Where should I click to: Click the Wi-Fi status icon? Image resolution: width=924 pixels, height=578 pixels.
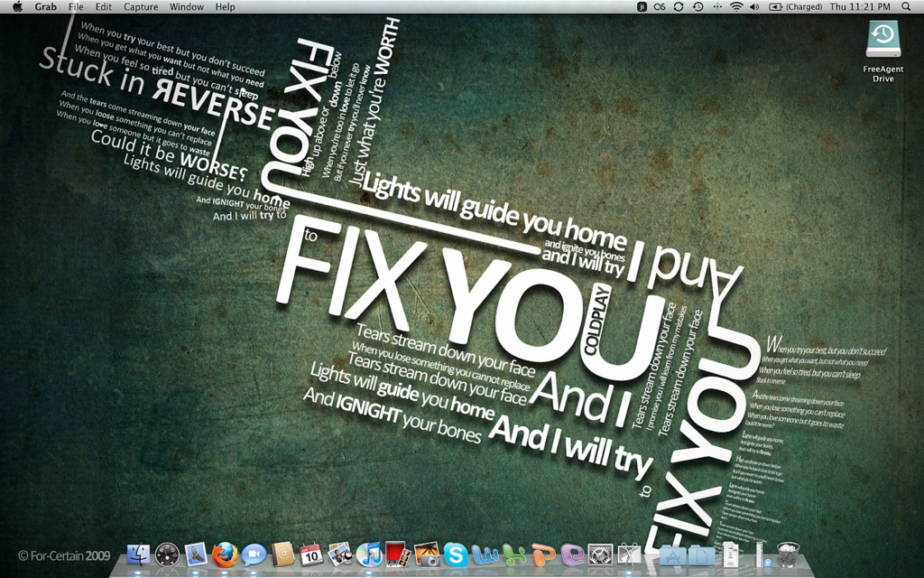tap(736, 7)
